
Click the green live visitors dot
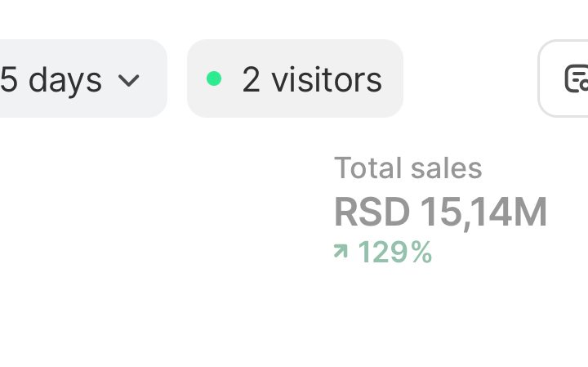click(x=214, y=78)
